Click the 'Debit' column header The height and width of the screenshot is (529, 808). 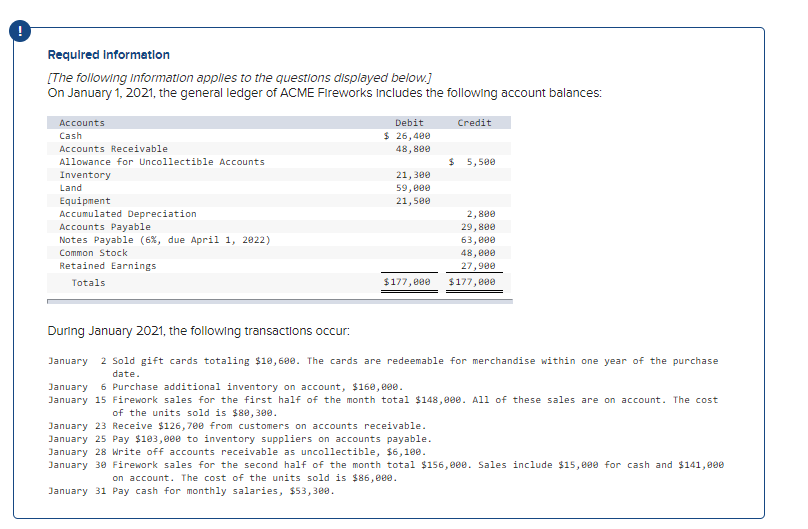[409, 123]
